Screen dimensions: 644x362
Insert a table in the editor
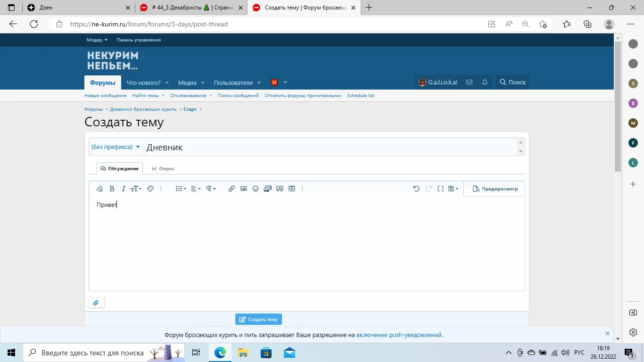pos(292,189)
